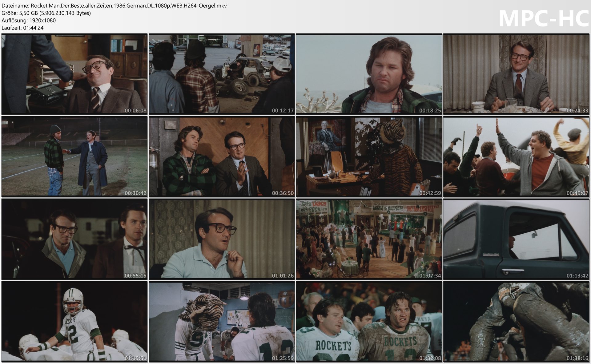Open the Robin Williams polo shirt frame at 01:01:26
Viewport: 591px width, 364px height.
point(221,239)
